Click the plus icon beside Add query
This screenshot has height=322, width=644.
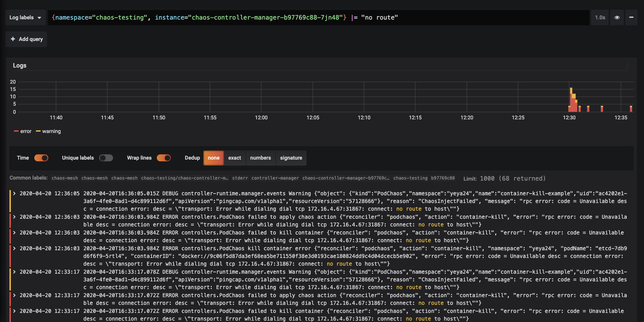pos(13,39)
